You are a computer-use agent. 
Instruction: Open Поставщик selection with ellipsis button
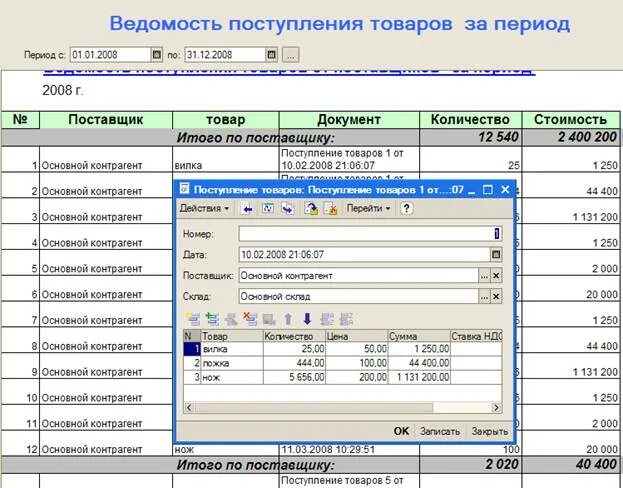point(484,275)
